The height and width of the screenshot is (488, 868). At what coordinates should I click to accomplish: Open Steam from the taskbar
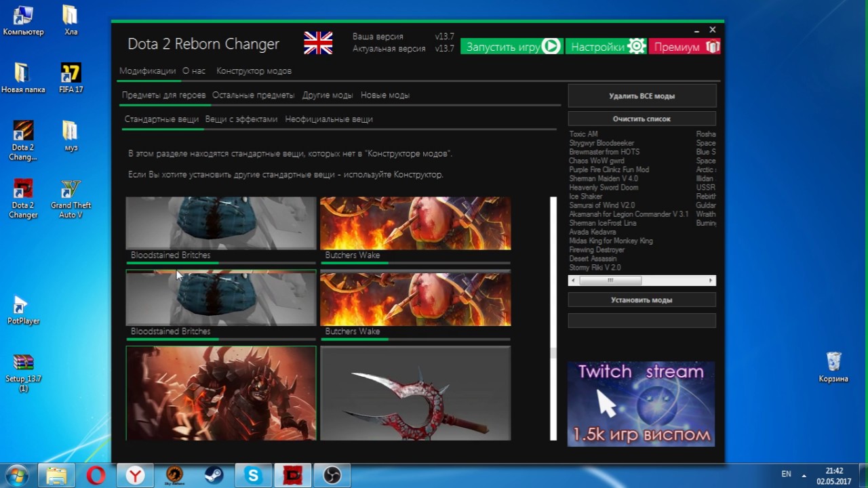(214, 475)
